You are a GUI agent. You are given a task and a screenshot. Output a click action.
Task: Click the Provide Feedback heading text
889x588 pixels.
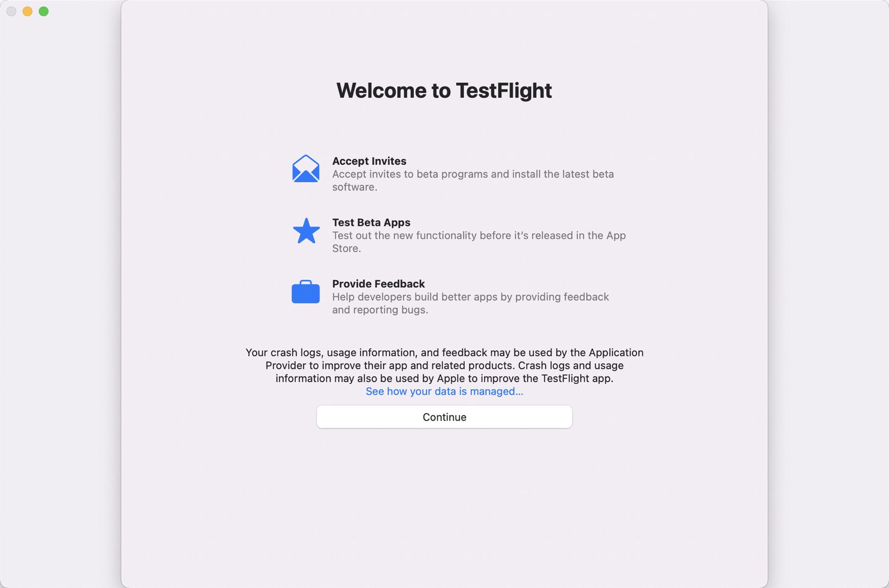point(378,284)
